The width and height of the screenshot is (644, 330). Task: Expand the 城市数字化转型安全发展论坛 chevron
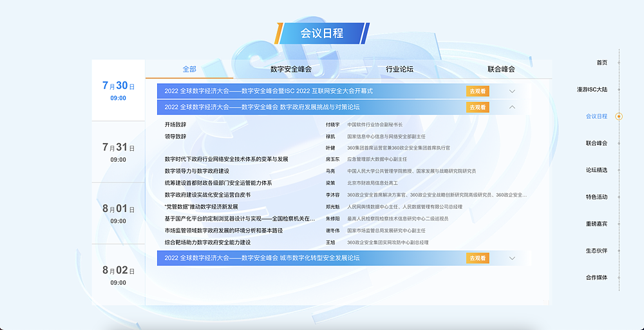[512, 258]
